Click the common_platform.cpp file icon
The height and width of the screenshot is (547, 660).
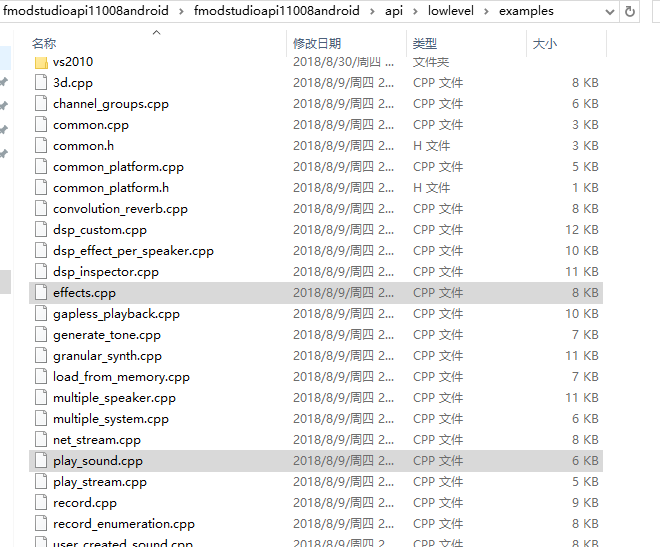click(41, 167)
